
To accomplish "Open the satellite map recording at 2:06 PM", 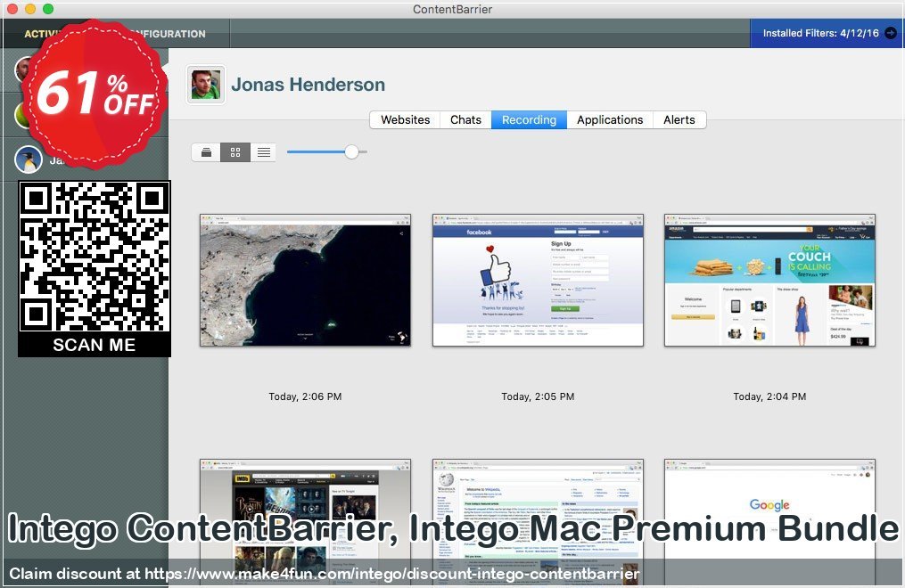I will [x=305, y=280].
